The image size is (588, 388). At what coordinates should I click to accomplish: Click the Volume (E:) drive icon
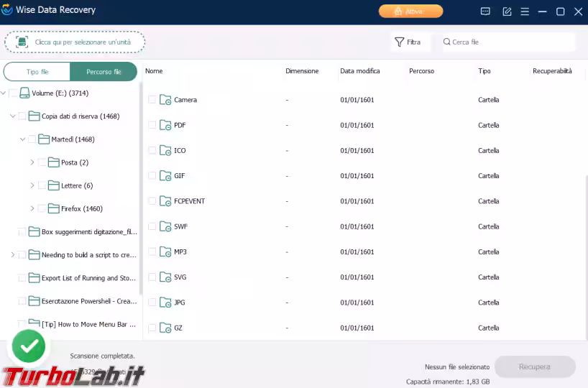click(24, 93)
